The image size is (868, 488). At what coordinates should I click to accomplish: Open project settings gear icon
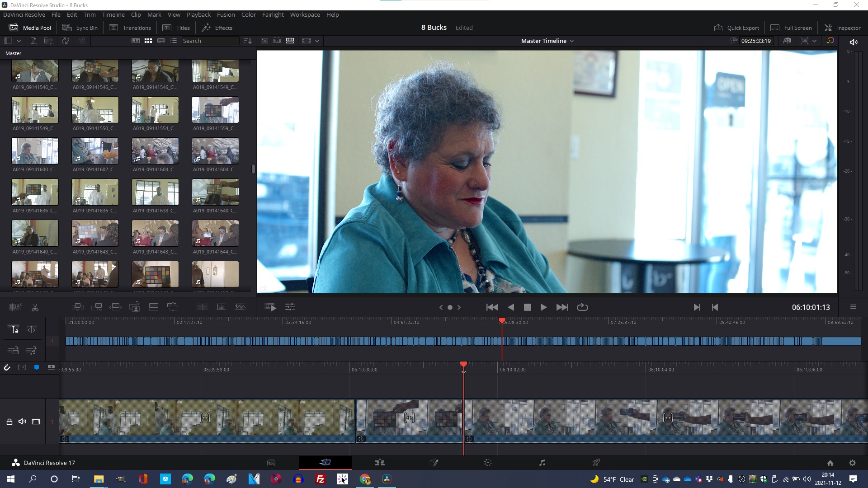point(852,463)
